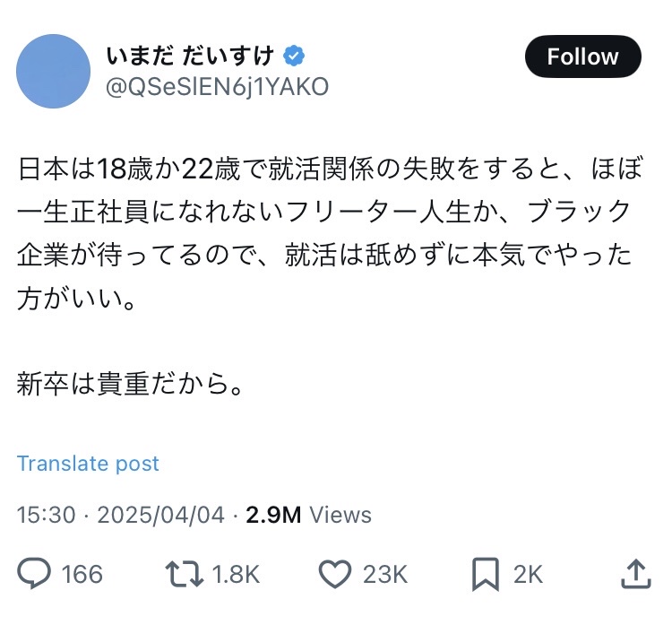Click the 166 replies count

click(82, 573)
